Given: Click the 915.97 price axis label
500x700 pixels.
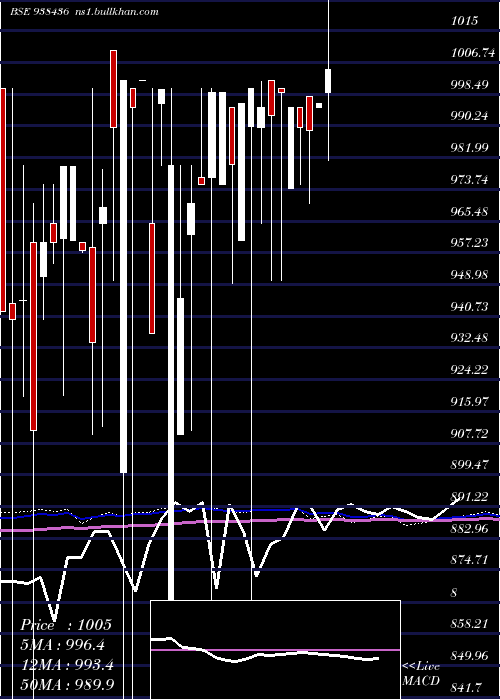Looking at the screenshot, I should (x=469, y=401).
